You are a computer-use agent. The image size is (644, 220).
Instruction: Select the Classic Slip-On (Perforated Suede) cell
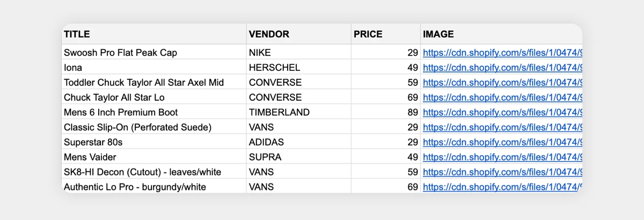pyautogui.click(x=154, y=127)
